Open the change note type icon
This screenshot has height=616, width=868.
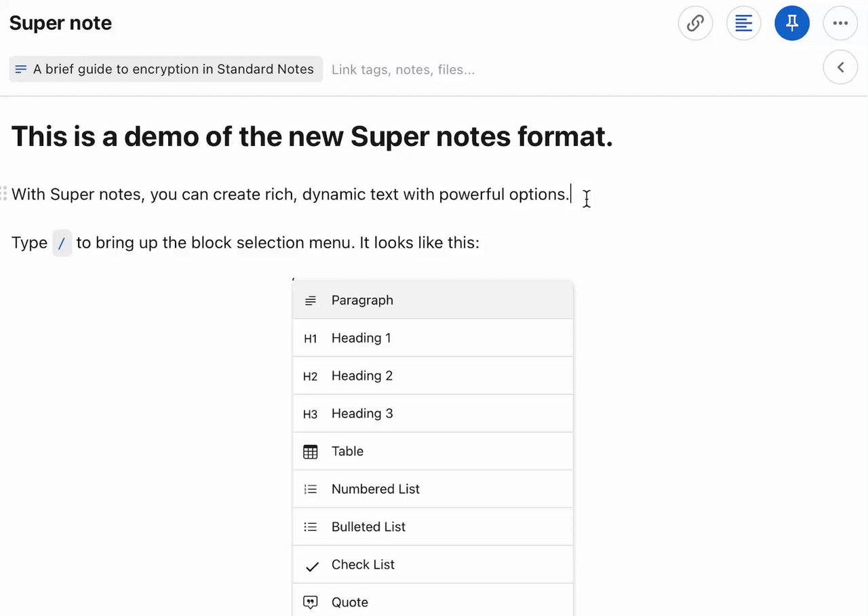pos(744,23)
